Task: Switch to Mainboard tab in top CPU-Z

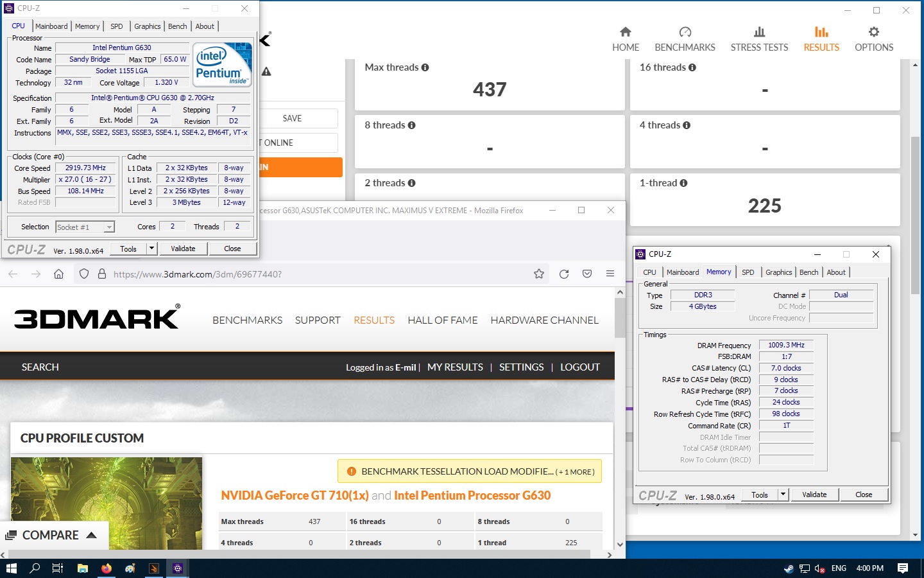Action: [x=51, y=26]
